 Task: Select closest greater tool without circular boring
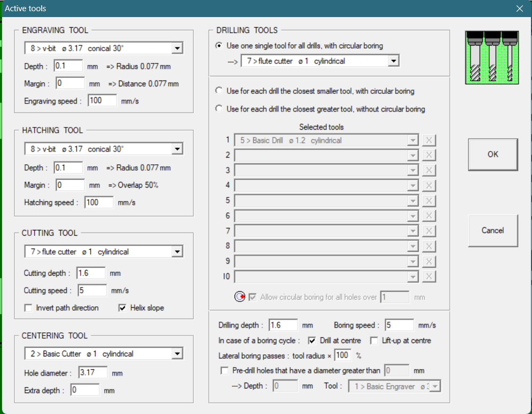[219, 108]
